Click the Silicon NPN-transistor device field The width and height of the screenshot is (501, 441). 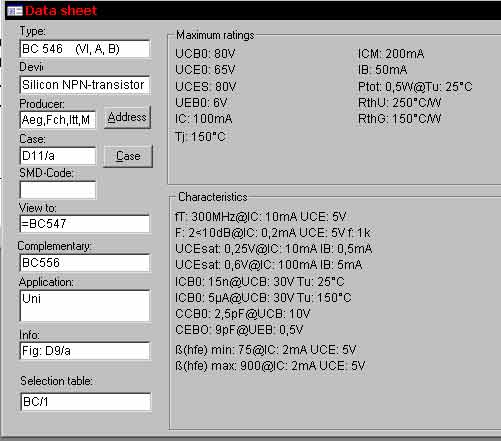pyautogui.click(x=85, y=85)
